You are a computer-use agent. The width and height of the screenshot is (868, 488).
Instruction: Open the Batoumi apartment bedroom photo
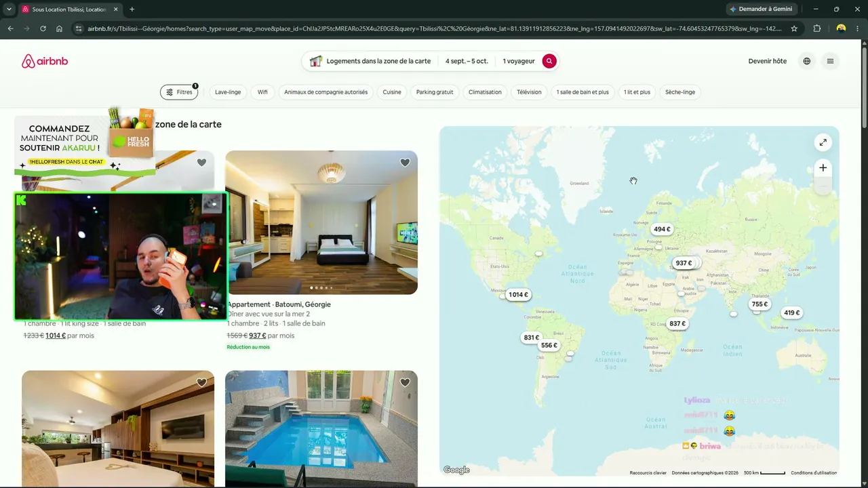tap(321, 222)
